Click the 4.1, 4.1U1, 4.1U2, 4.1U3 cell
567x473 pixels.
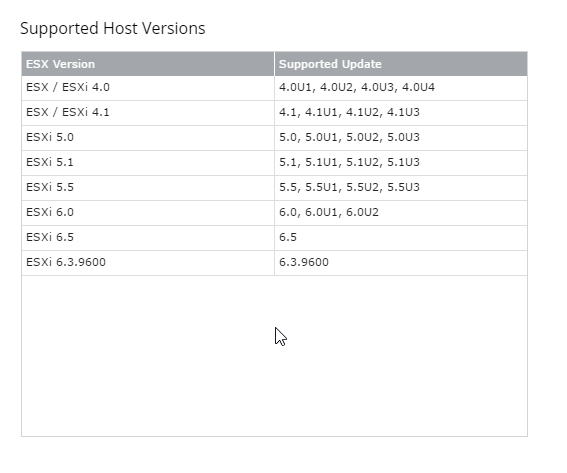point(401,113)
